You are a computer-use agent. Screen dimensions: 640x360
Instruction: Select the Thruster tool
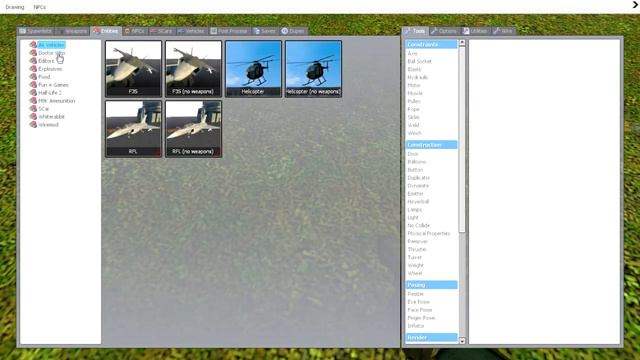coord(417,249)
